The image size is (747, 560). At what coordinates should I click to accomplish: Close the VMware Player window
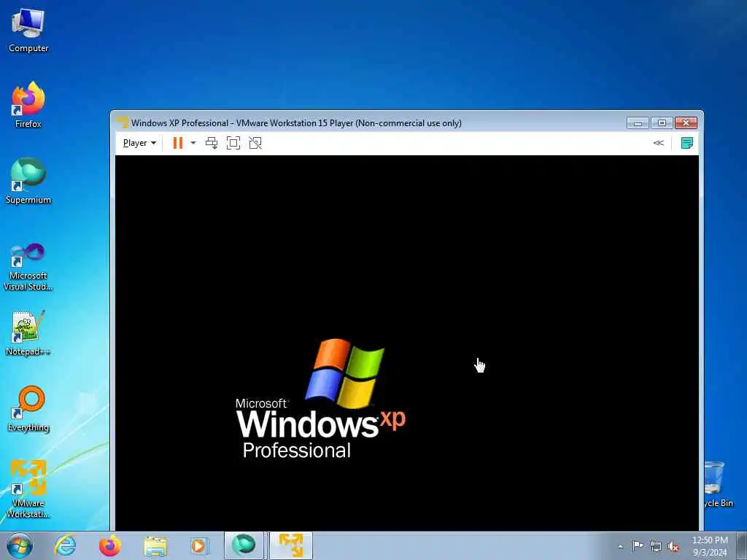coord(686,122)
